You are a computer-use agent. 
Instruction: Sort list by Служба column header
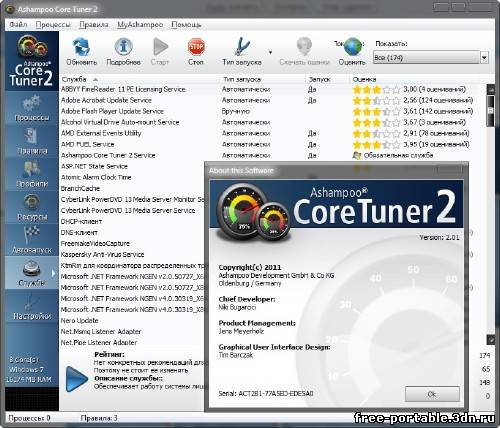point(74,79)
